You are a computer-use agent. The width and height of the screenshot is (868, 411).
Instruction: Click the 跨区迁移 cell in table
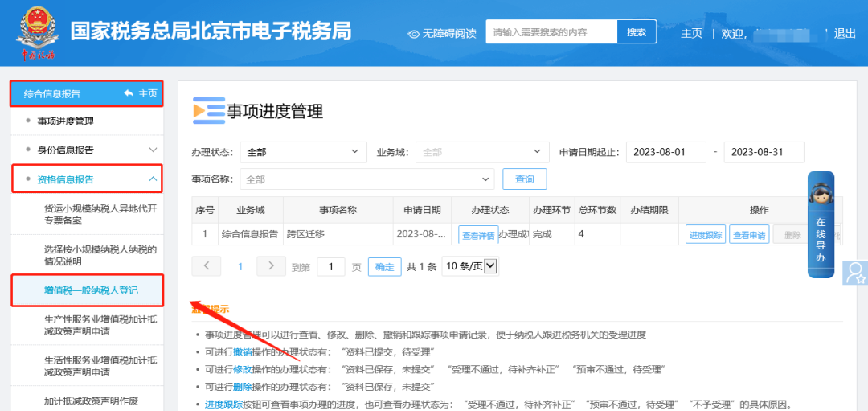point(338,234)
